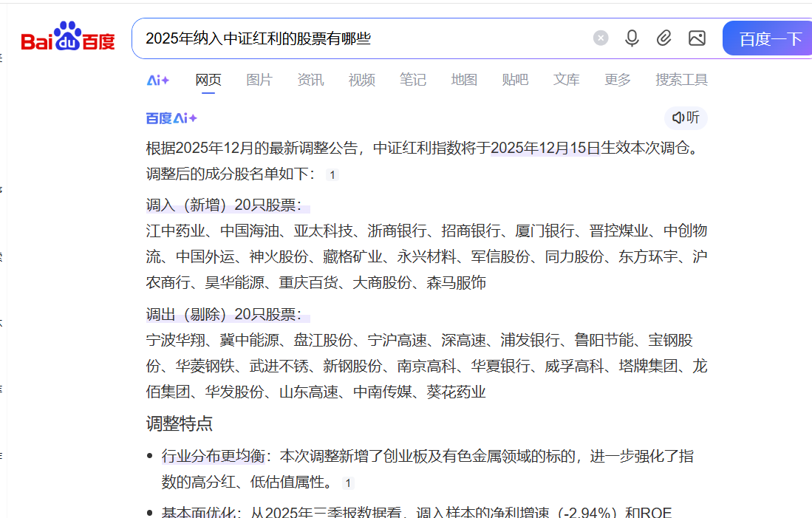Viewport: 812px width, 518px height.
Task: Open the 文库 tab
Action: (566, 80)
